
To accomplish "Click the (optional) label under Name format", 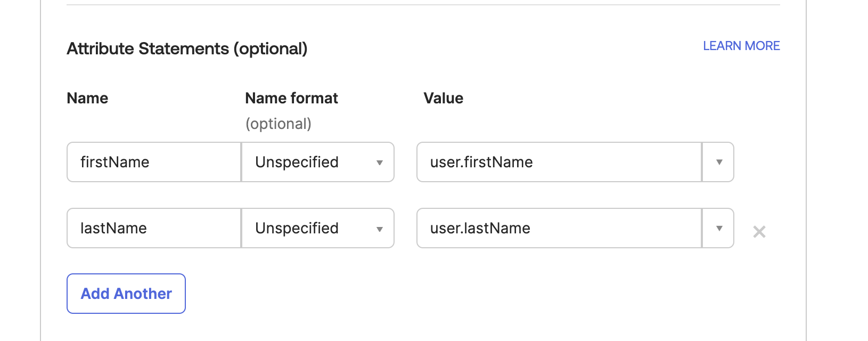I will 278,124.
